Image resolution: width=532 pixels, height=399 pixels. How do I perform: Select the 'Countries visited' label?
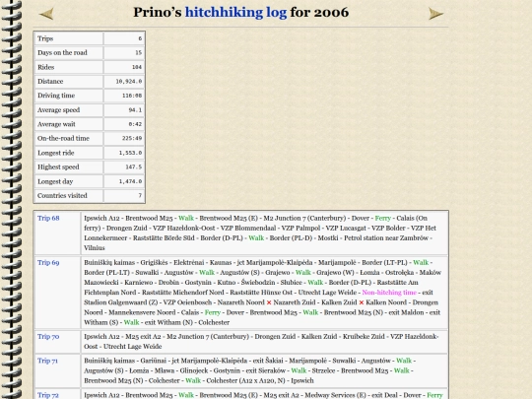pos(62,196)
